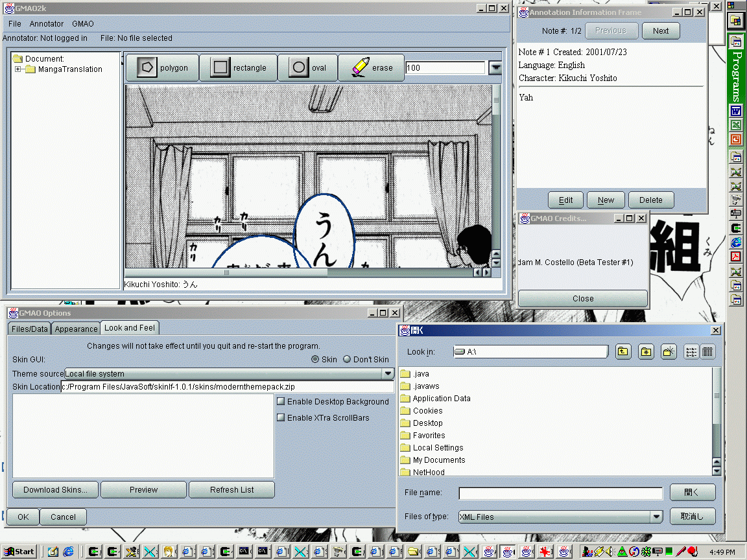The image size is (747, 560).
Task: Open the File menu
Action: point(15,24)
